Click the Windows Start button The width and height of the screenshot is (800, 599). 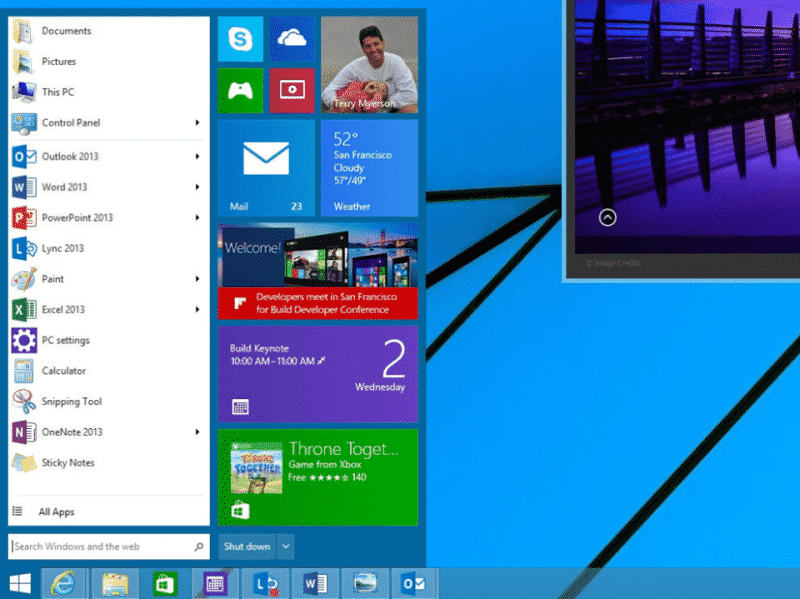[x=20, y=584]
